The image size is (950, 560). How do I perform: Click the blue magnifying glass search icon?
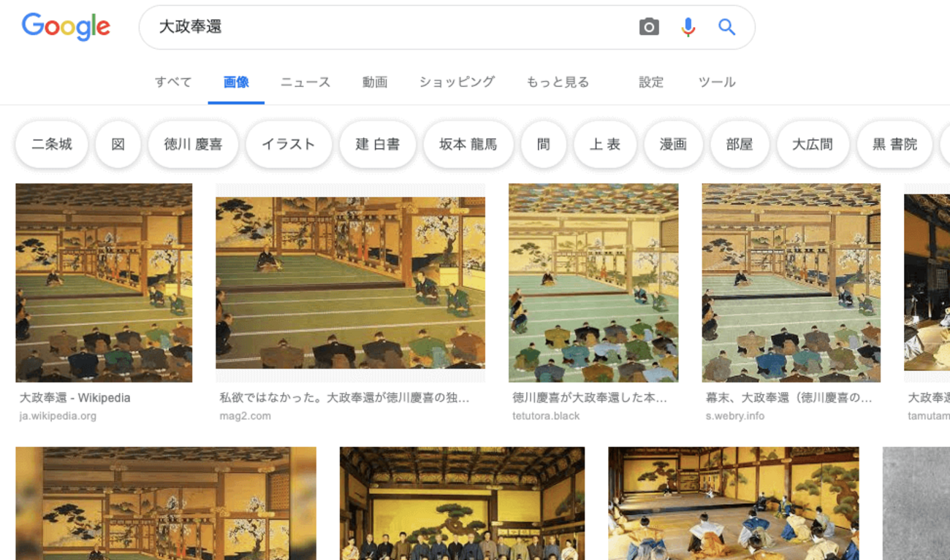tap(726, 28)
